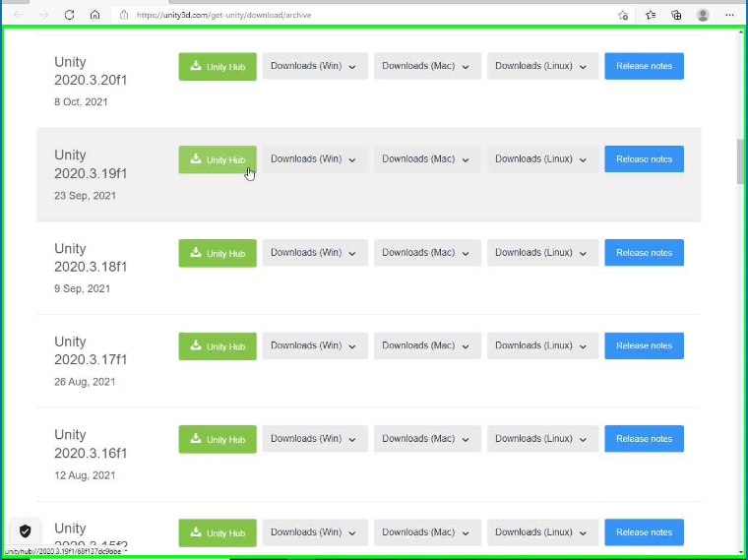View Release notes for 2020.3.20f1

point(644,66)
